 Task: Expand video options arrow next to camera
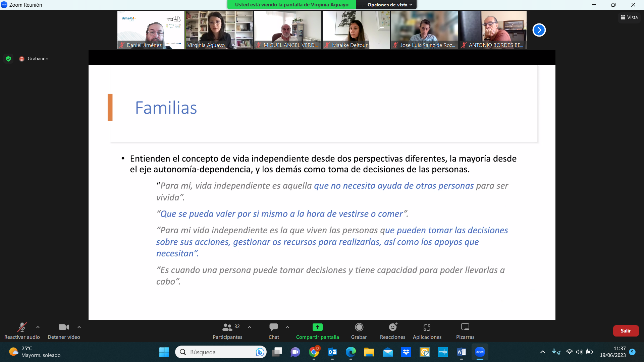click(x=79, y=327)
